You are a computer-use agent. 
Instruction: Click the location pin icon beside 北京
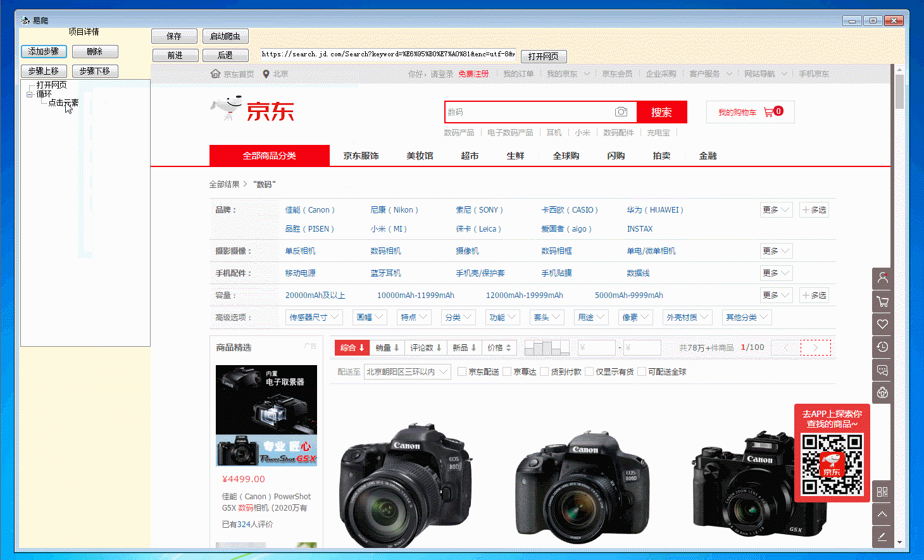(x=266, y=74)
